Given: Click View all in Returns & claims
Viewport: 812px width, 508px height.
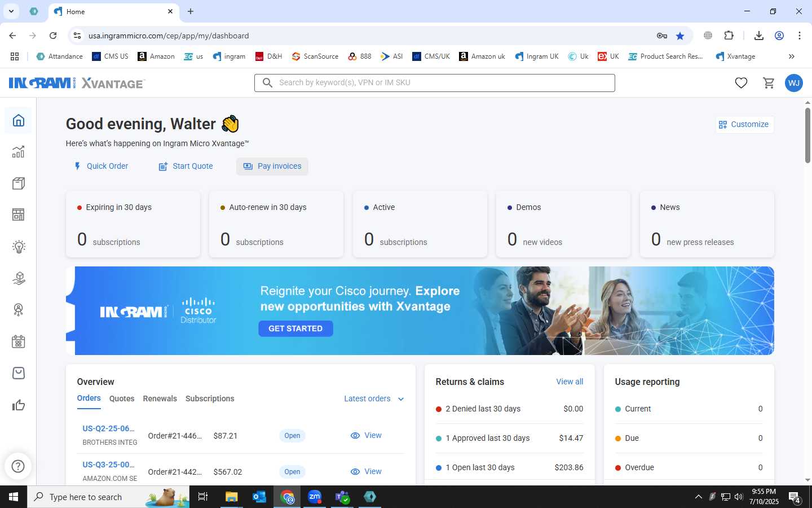Looking at the screenshot, I should 570,382.
